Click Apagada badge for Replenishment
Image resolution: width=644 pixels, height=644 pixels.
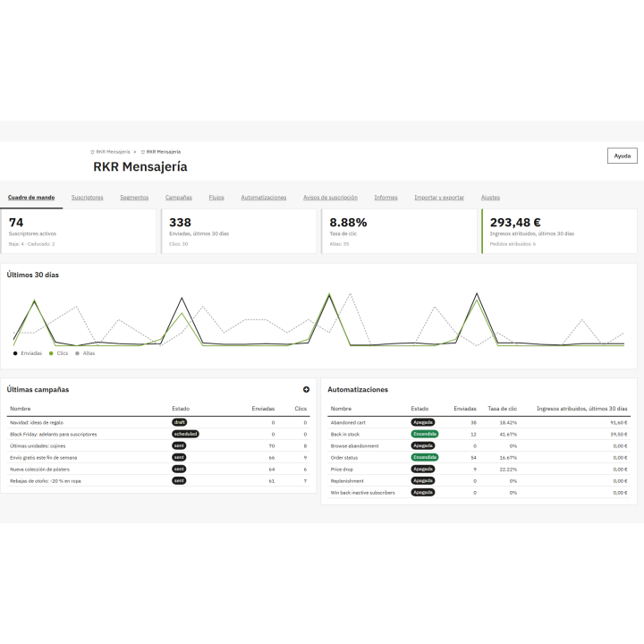pyautogui.click(x=422, y=480)
